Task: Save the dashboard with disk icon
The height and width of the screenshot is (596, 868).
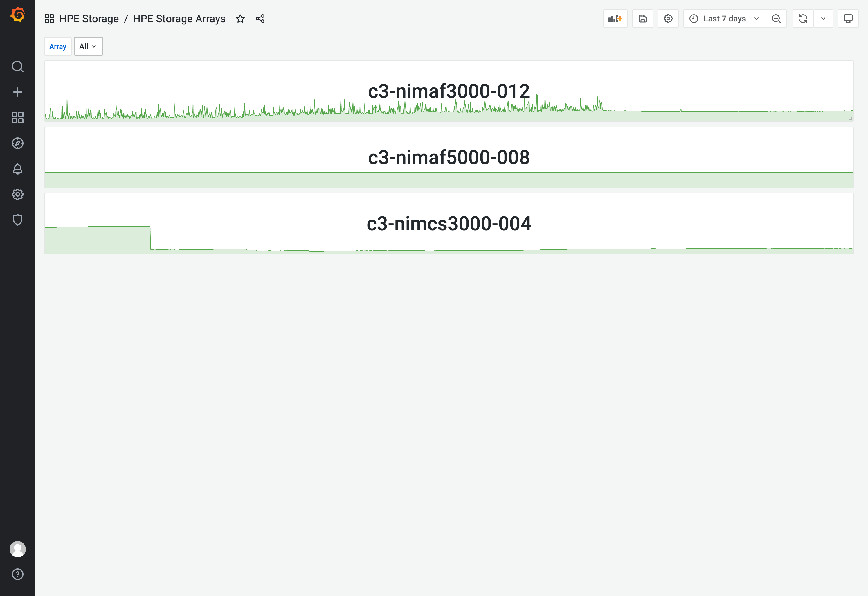Action: click(642, 19)
